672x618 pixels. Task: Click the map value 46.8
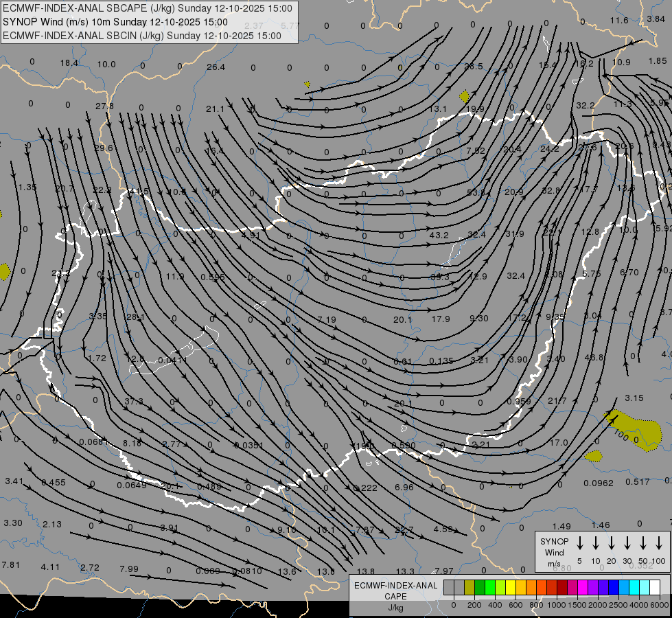pyautogui.click(x=594, y=357)
